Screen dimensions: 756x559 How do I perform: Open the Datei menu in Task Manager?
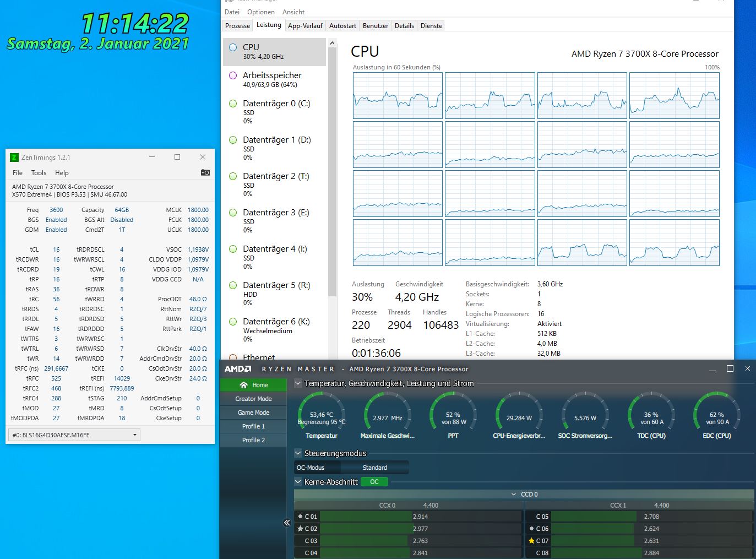(232, 12)
